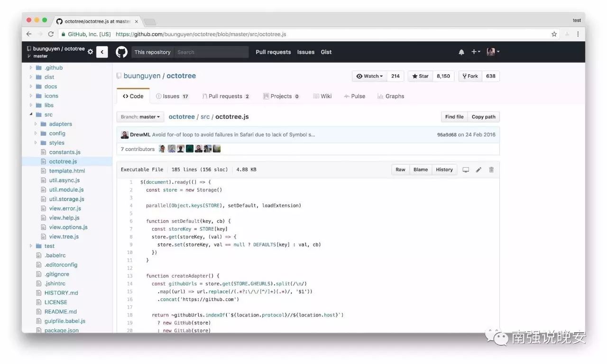Expand the icons folder
This screenshot has width=607, height=364.
(x=31, y=96)
